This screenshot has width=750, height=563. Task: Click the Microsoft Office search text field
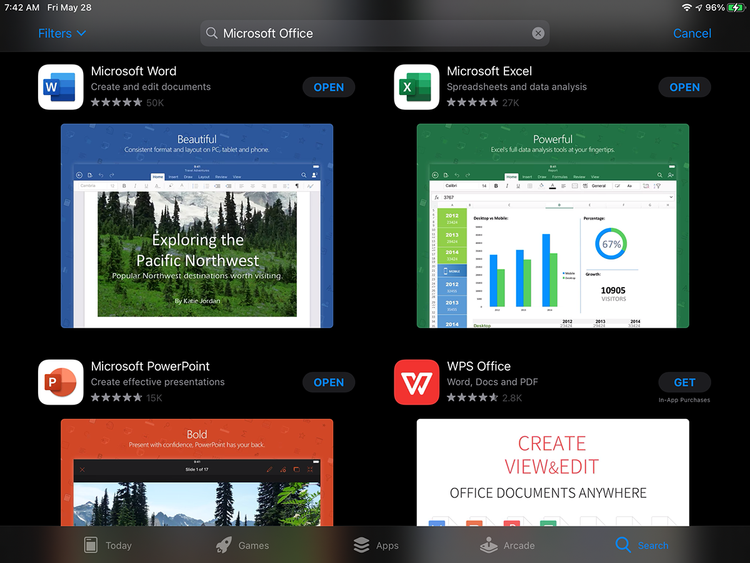click(375, 33)
